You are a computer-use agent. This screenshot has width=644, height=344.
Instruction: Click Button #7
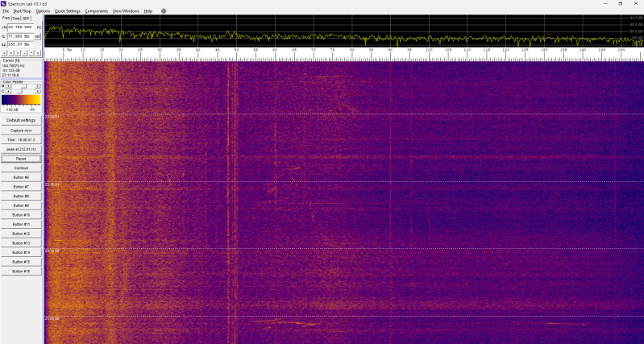point(21,187)
